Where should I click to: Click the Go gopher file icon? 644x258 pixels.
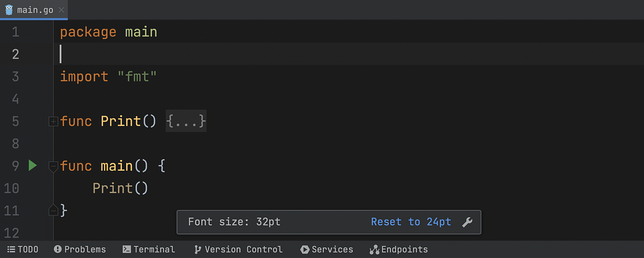(9, 9)
